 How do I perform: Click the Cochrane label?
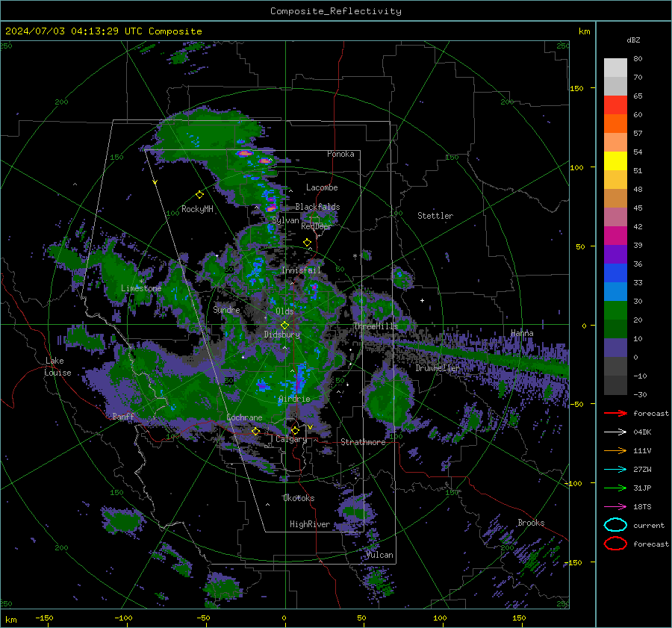(244, 417)
